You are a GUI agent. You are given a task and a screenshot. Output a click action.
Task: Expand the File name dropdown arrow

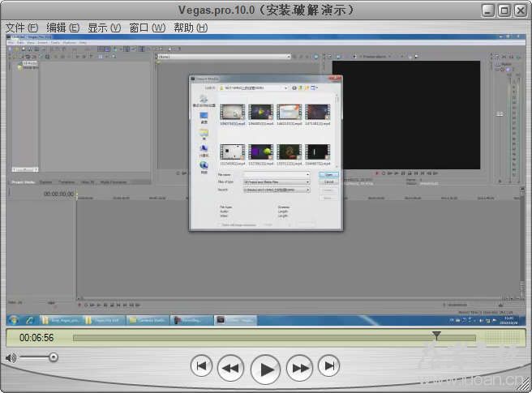307,175
